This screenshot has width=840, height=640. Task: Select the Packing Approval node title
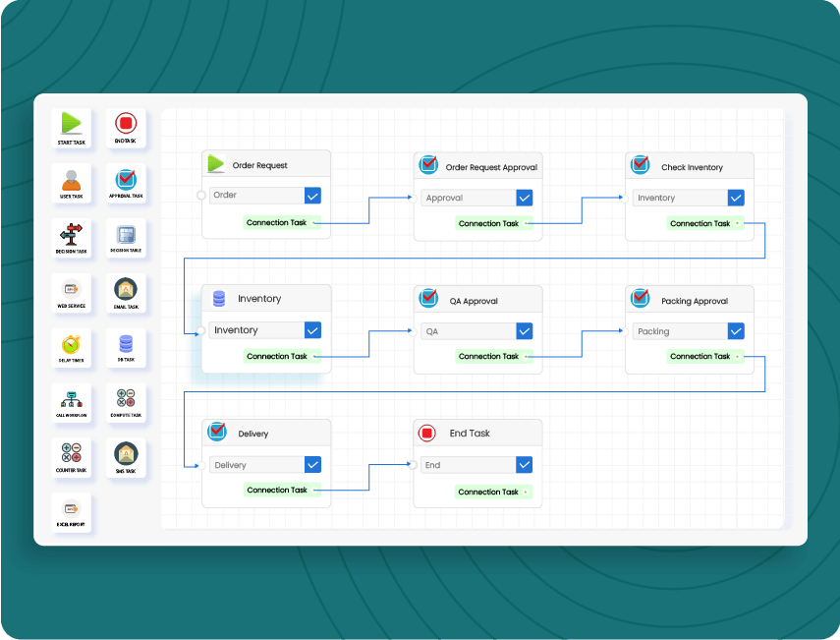[x=696, y=301]
